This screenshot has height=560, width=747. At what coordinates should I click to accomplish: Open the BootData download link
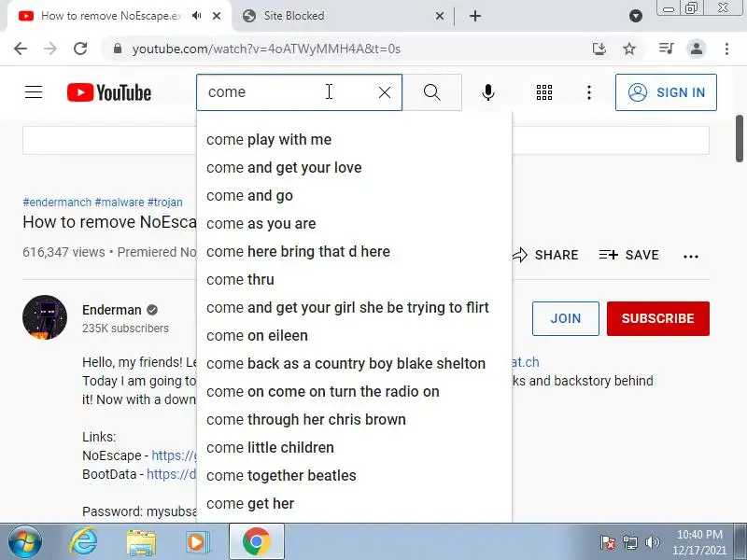[172, 474]
